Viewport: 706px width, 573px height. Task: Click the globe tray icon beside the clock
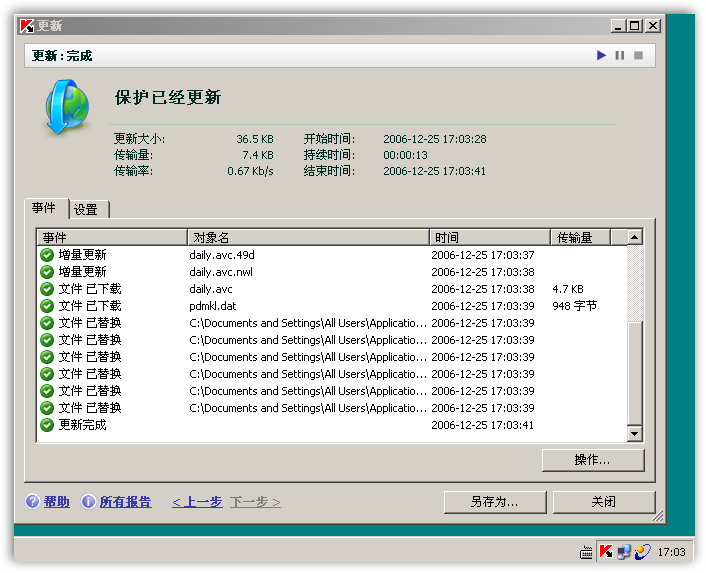643,551
